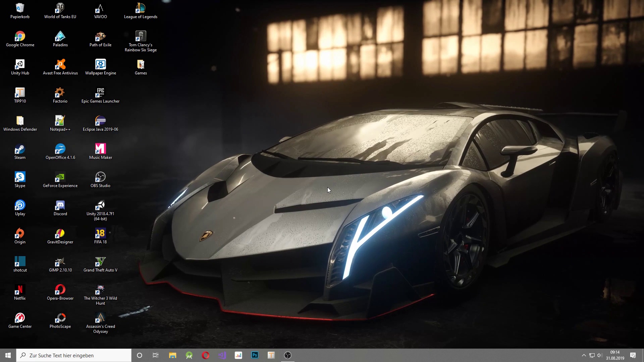Click the Windows Start button

[x=8, y=355]
